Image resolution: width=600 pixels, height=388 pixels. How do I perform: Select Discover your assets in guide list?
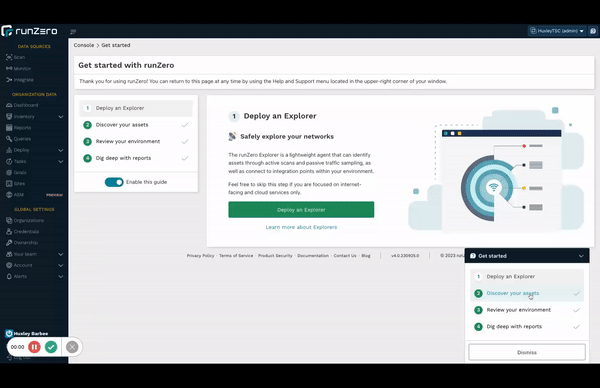(x=136, y=125)
